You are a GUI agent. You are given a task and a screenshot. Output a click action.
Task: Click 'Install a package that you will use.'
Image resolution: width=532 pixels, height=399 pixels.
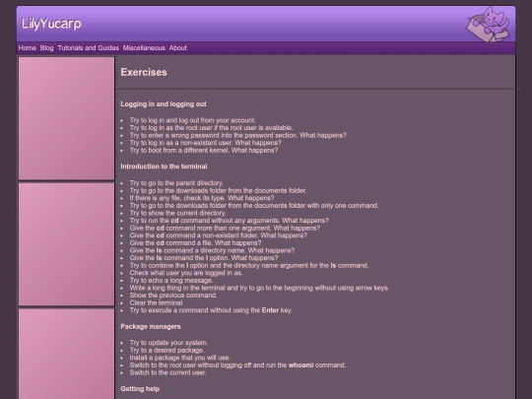point(180,358)
